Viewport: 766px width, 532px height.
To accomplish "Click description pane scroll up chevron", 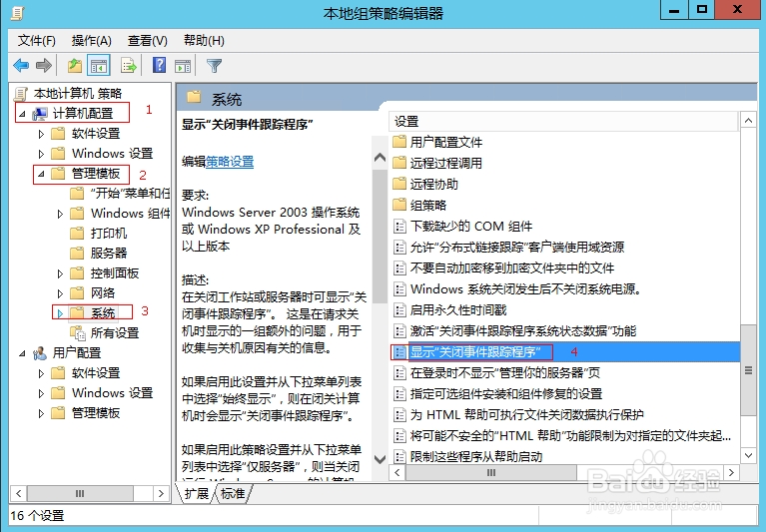I will [380, 158].
